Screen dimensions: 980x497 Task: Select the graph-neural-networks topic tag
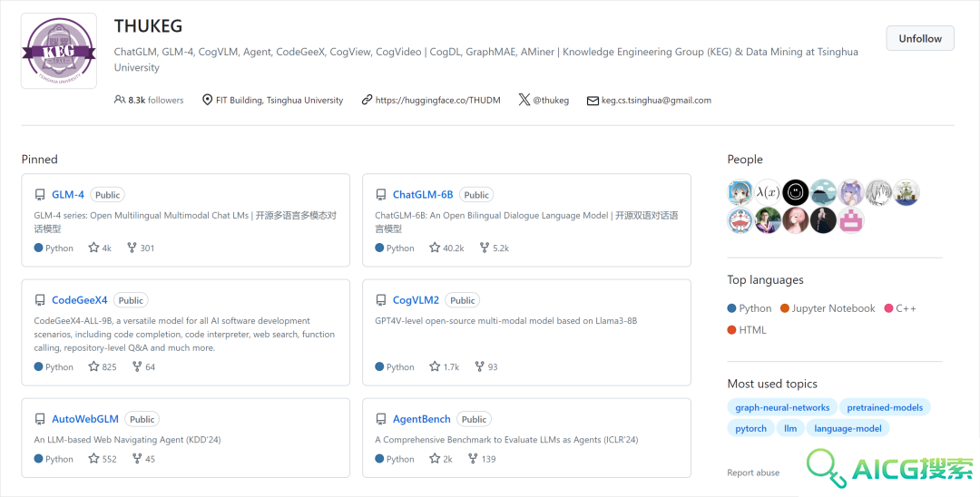[x=782, y=408]
